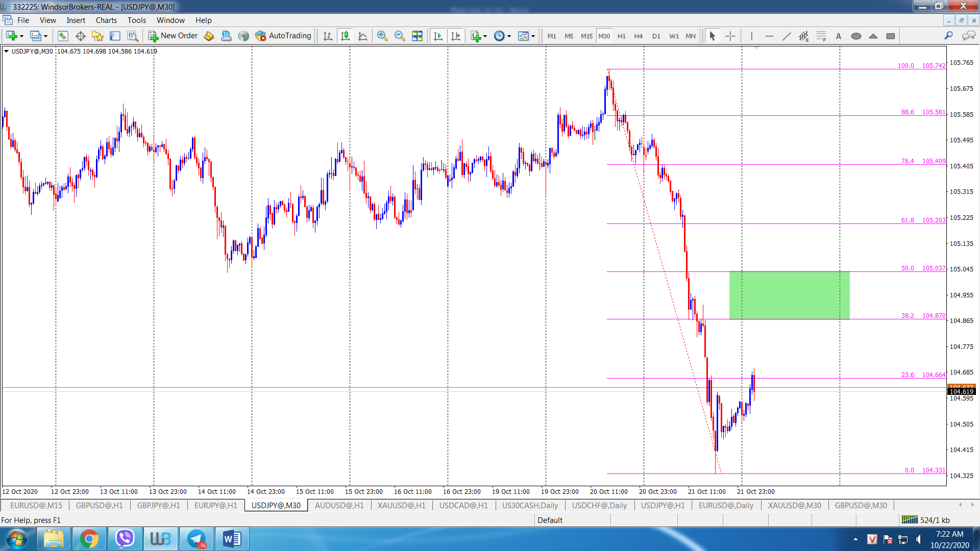Screen dimensions: 980x551
Task: Select the Fibonacci retracement tool
Action: [821, 36]
